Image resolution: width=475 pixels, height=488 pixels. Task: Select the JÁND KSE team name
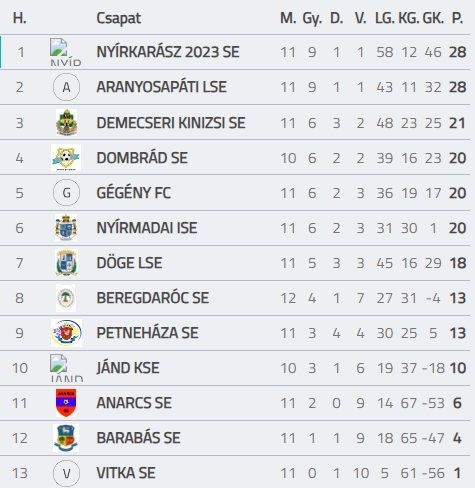pos(128,368)
